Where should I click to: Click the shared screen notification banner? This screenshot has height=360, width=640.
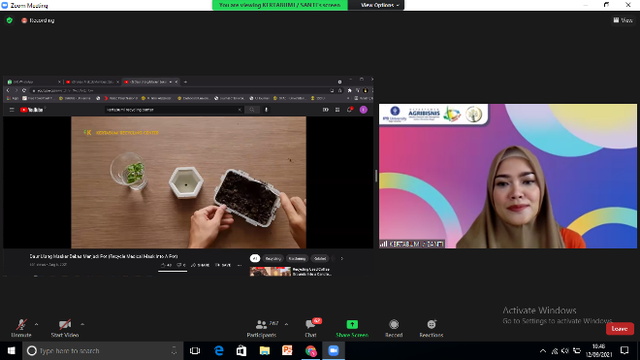280,5
